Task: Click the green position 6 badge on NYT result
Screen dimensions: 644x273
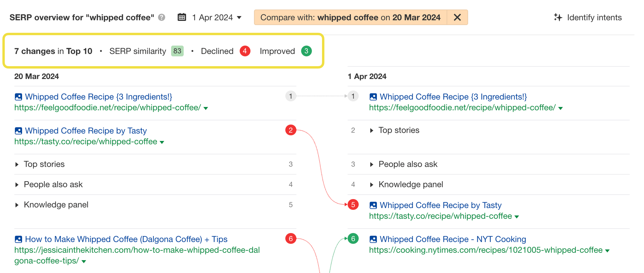Action: (x=353, y=238)
